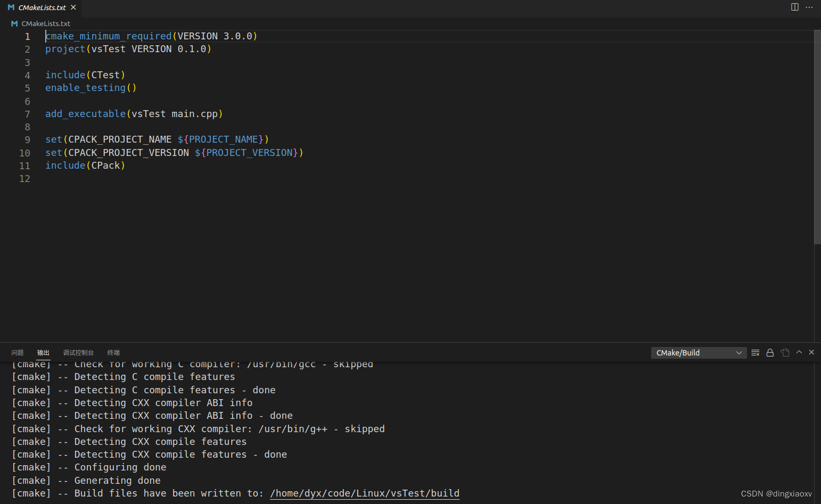Click include(CPack) on line 11
Viewport: 821px width, 504px height.
85,166
